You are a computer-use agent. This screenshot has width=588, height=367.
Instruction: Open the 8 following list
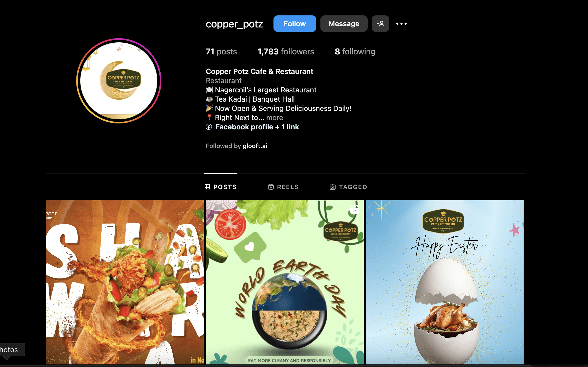click(x=355, y=52)
